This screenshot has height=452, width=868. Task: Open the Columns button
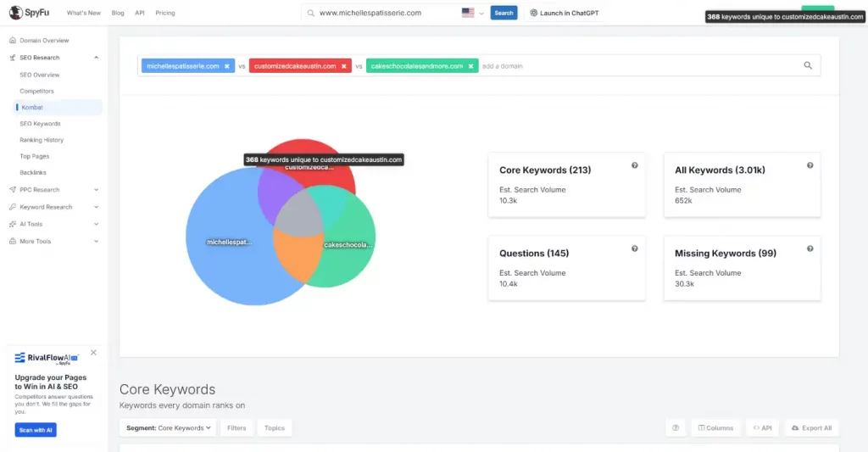pyautogui.click(x=715, y=427)
